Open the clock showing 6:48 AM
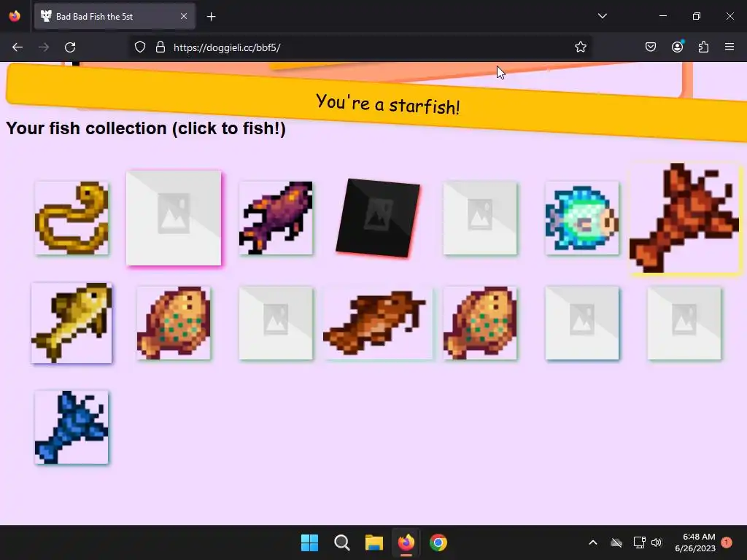The image size is (747, 560). tap(695, 542)
